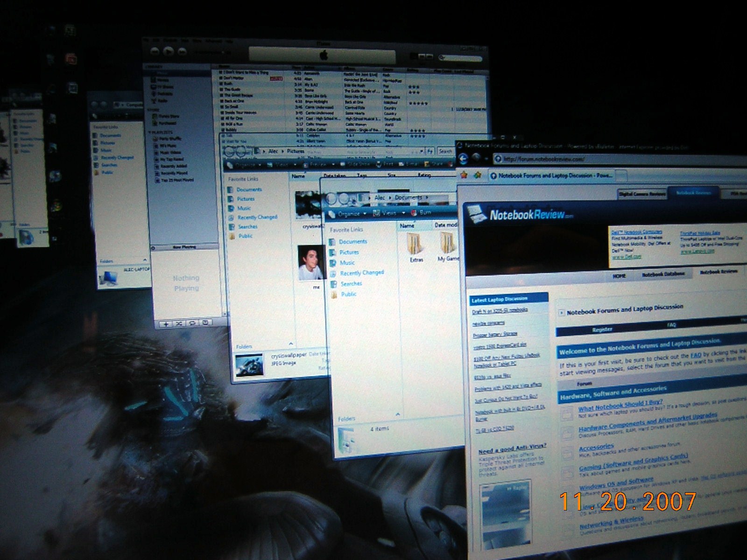Click Share in Pictures toolbar
Screen dimensions: 747x560
point(434,164)
